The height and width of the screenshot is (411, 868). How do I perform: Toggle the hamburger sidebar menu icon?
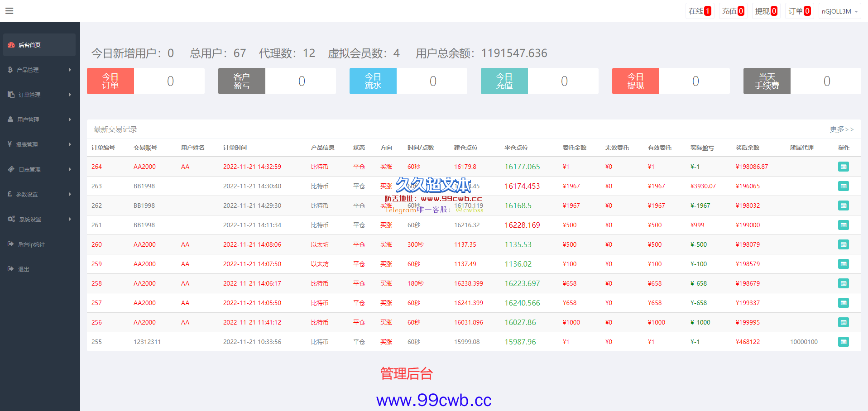9,11
